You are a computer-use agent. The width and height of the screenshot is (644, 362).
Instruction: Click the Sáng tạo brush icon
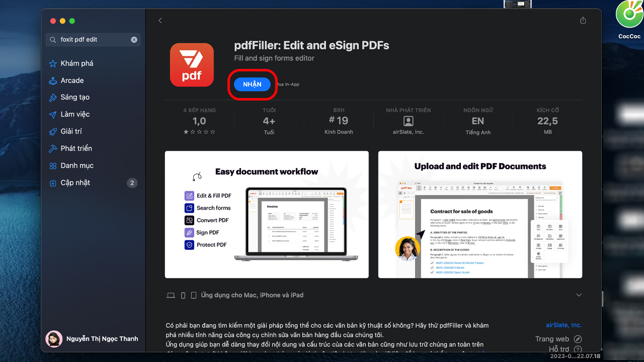[x=53, y=98]
